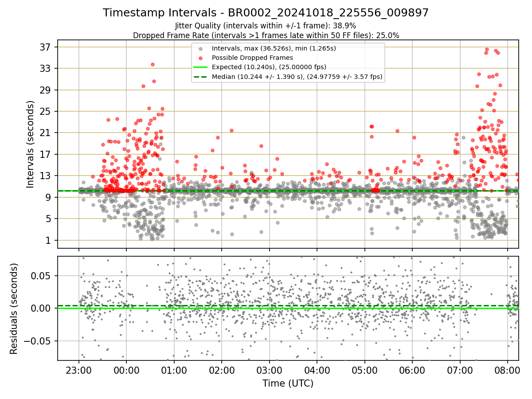Click legend entry Expected 10.240s 25 fps
The width and height of the screenshot is (532, 399).
tap(269, 67)
